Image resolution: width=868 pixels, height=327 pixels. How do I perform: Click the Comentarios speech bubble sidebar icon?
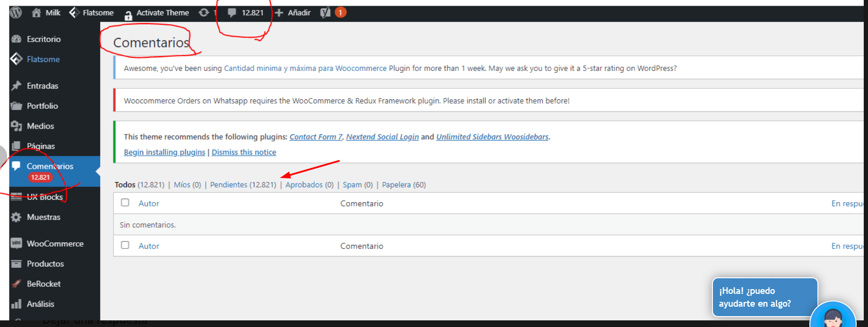(x=17, y=166)
